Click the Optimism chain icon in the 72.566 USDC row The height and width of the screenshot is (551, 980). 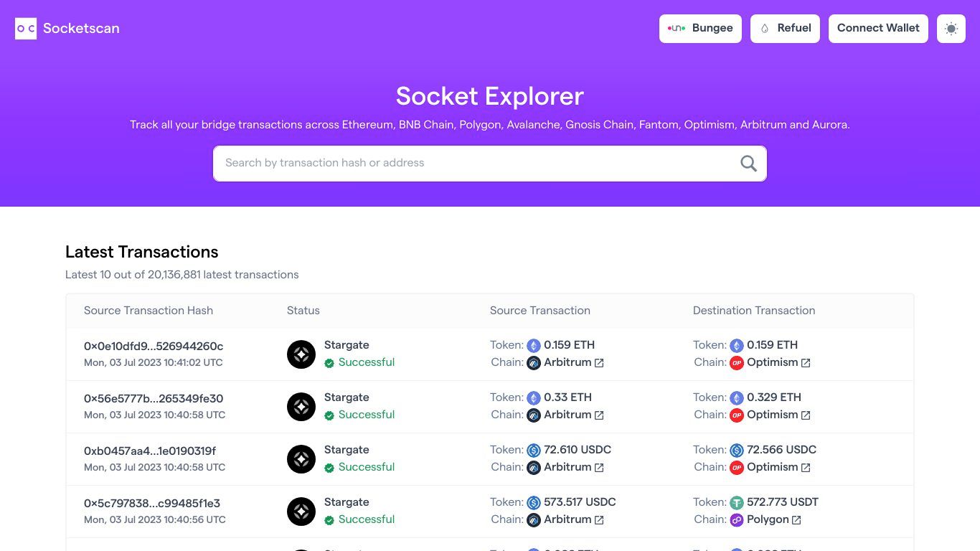[x=737, y=468]
